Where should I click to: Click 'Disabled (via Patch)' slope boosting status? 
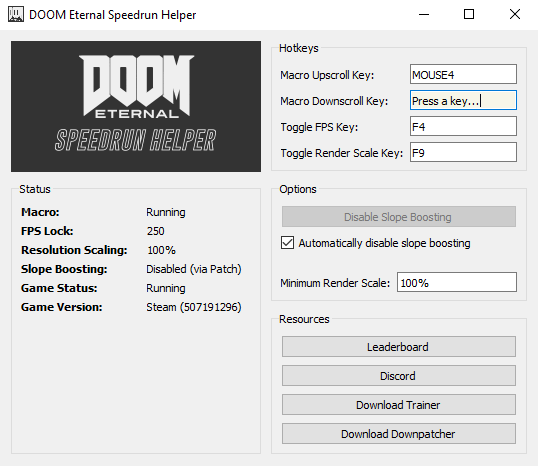pos(194,269)
